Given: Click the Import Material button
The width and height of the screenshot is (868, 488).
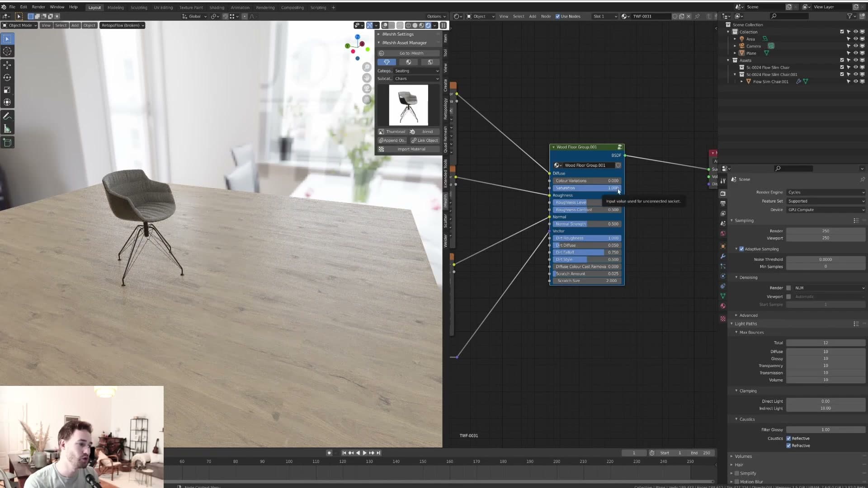Looking at the screenshot, I should [409, 149].
